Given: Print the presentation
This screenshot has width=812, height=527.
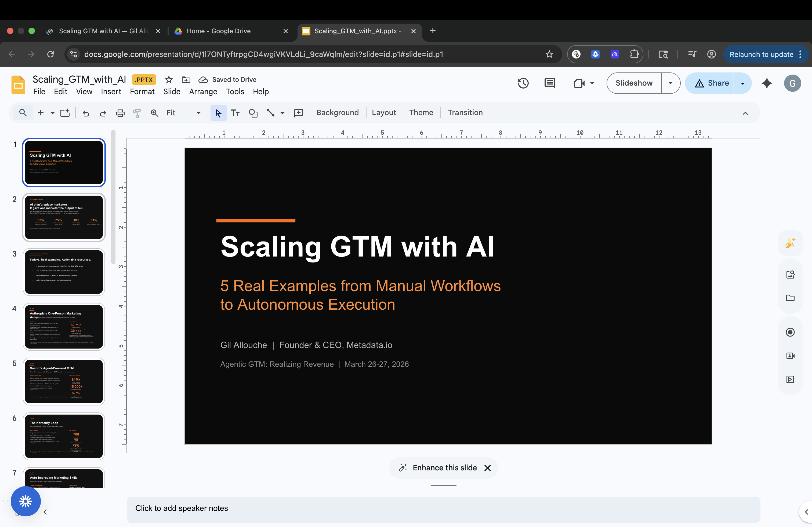Looking at the screenshot, I should point(120,113).
